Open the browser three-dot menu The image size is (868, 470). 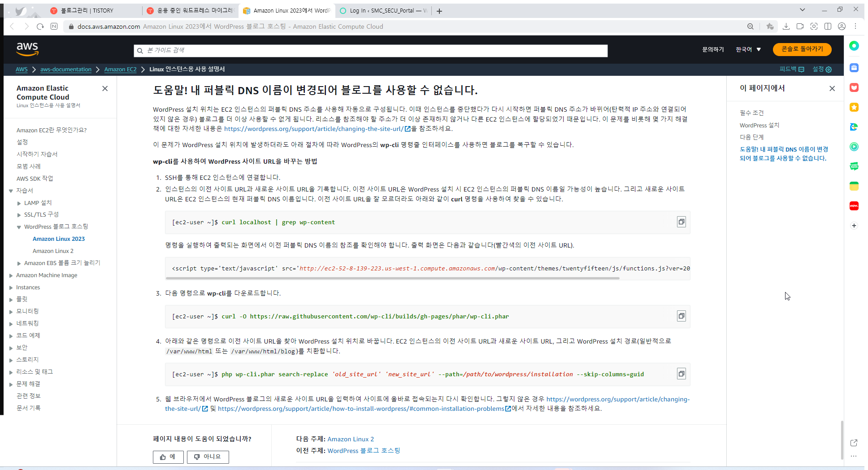click(x=855, y=26)
